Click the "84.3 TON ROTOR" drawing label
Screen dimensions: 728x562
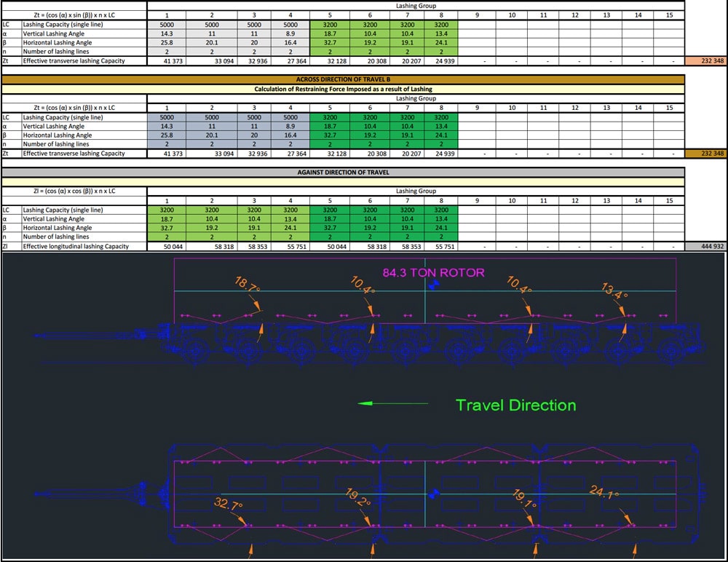point(433,273)
